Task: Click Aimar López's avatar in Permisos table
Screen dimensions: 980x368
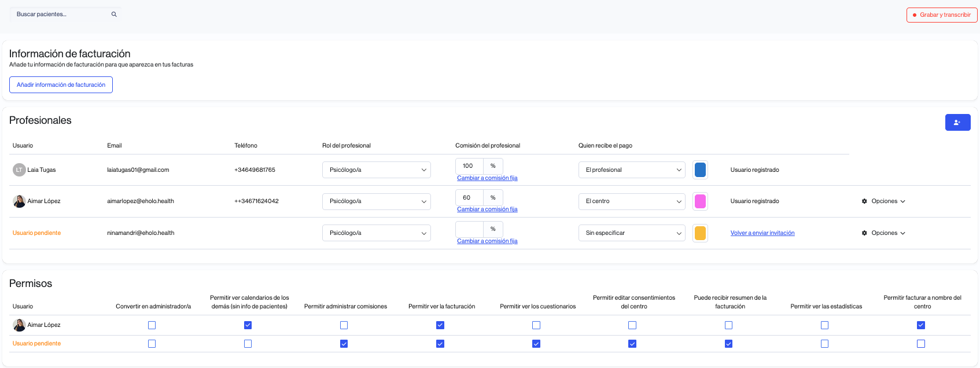Action: 19,325
